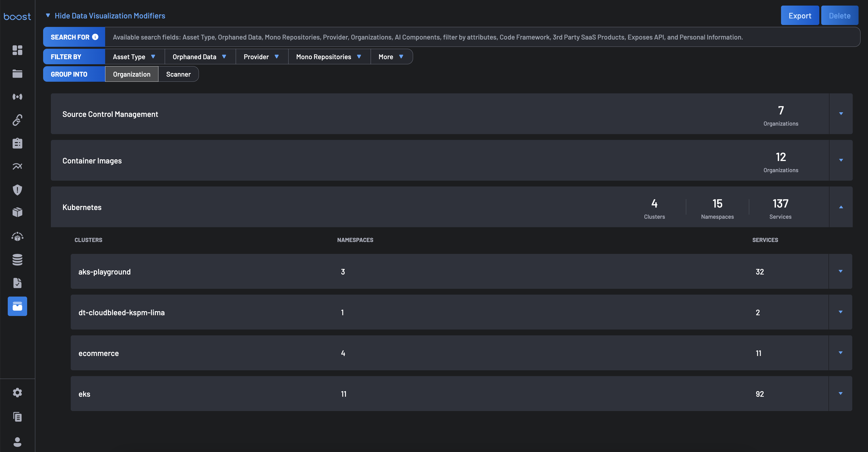
Task: Click the 12 Organizations count
Action: tap(781, 162)
